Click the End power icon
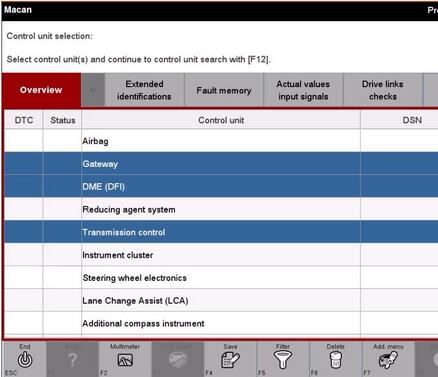438x377 pixels. 25,360
